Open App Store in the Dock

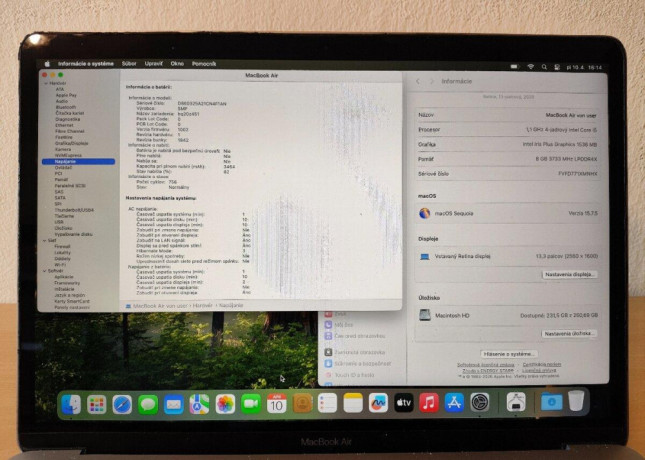point(454,402)
